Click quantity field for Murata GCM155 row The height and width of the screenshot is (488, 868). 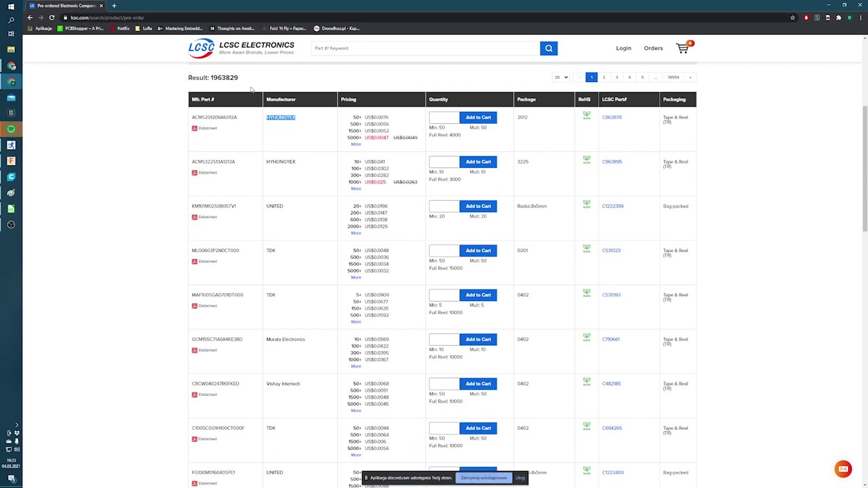point(443,339)
